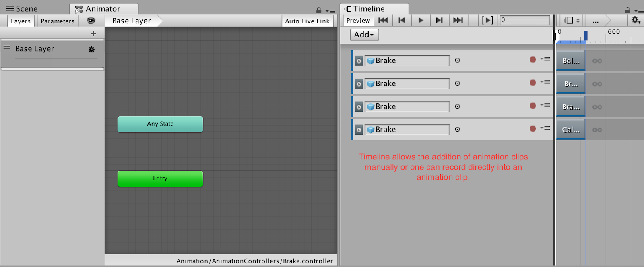644x267 pixels.
Task: Open track menu for the Bra... track
Action: (545, 105)
